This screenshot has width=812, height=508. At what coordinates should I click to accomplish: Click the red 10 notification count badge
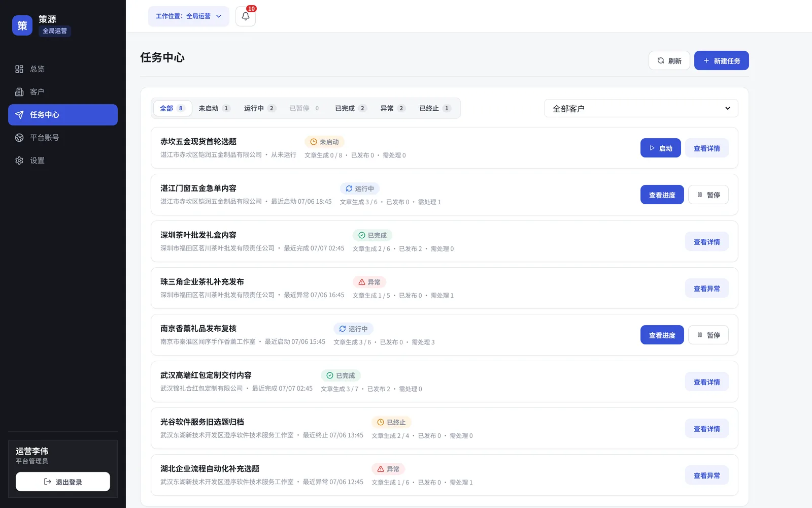[x=251, y=9]
